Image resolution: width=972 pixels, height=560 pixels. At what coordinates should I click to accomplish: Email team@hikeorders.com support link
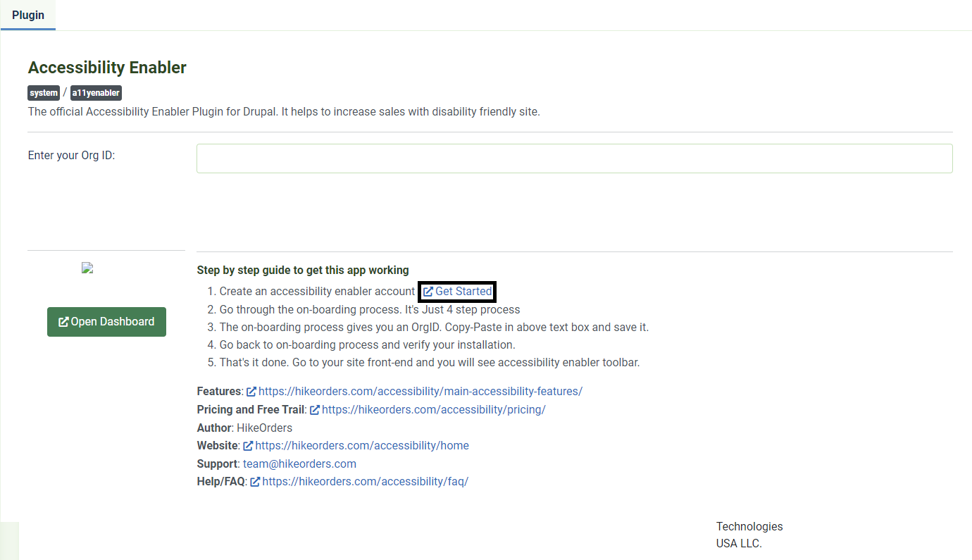(x=299, y=463)
